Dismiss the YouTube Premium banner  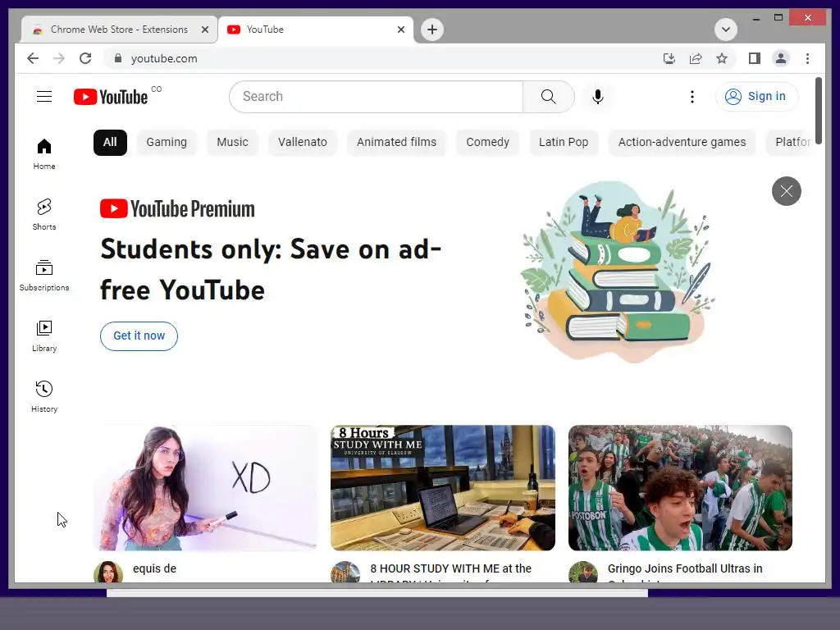click(x=787, y=190)
